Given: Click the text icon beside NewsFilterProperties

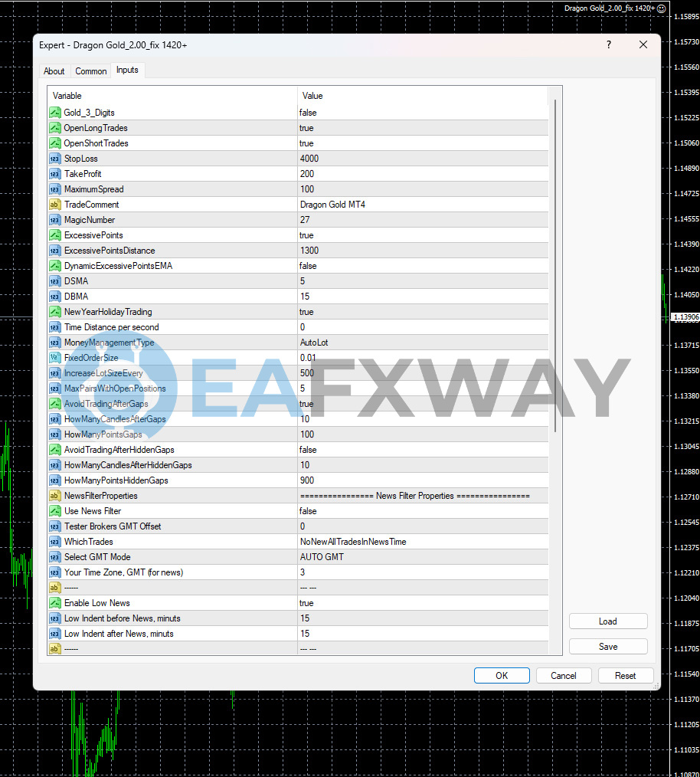Looking at the screenshot, I should click(x=54, y=496).
